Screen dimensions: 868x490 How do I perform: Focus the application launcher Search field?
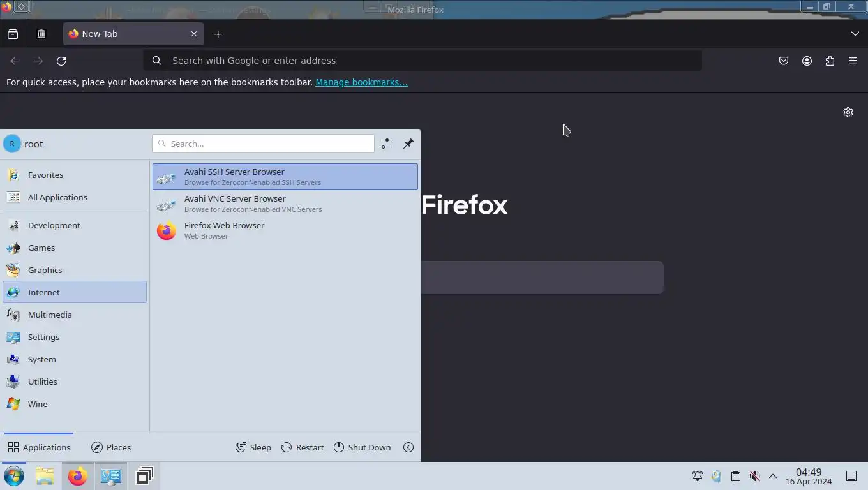click(263, 144)
